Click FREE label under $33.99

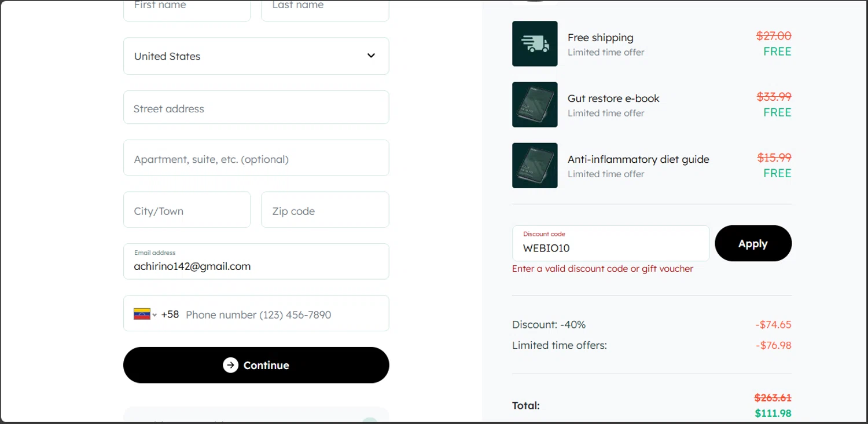777,112
